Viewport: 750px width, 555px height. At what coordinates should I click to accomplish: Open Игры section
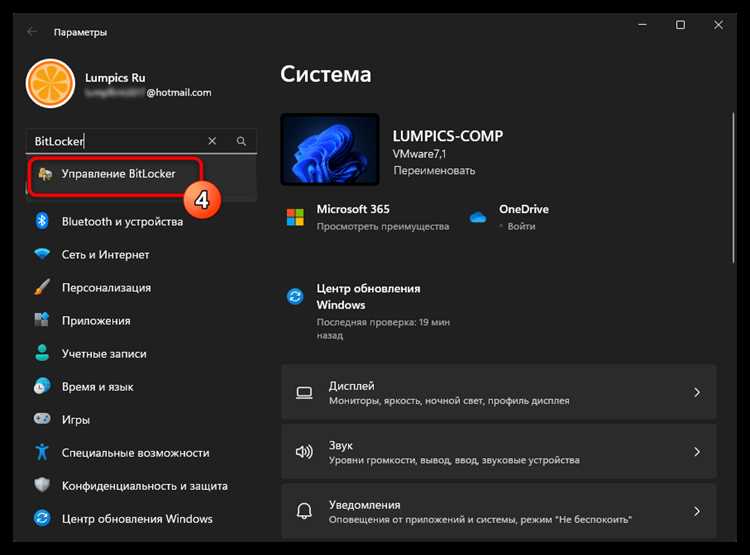76,420
